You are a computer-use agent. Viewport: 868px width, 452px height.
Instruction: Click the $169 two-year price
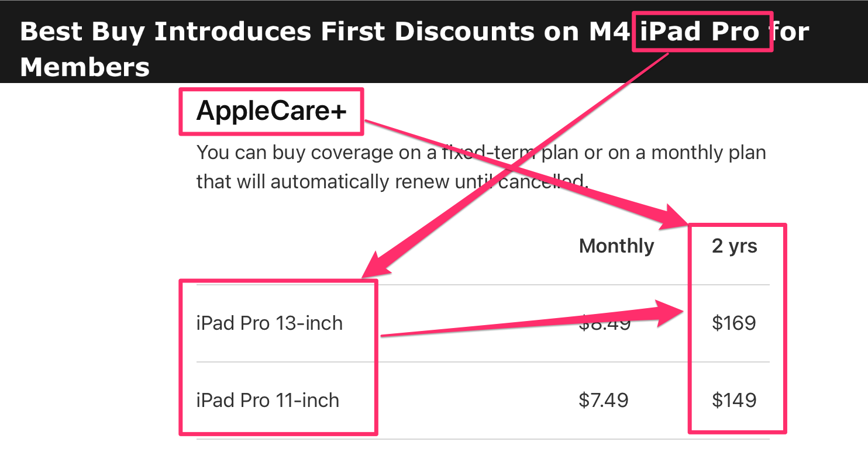(x=734, y=323)
